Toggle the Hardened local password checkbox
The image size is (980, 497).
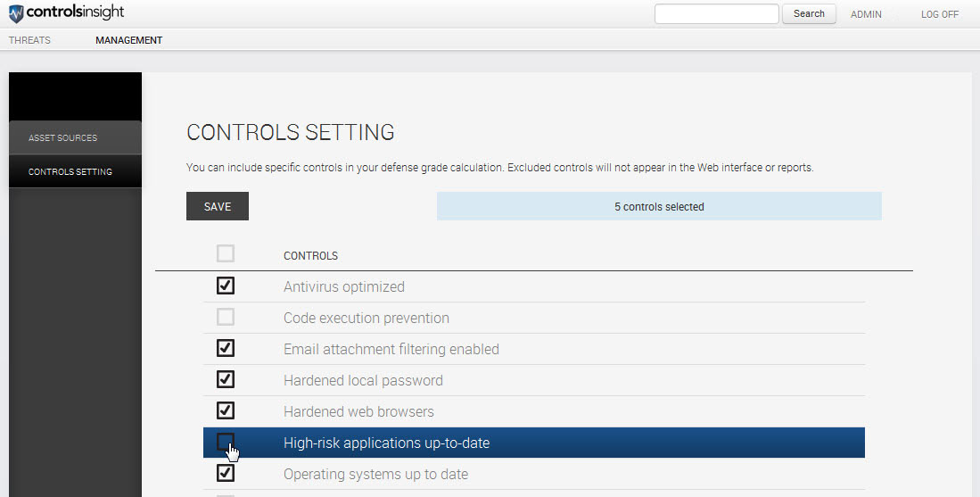(226, 380)
